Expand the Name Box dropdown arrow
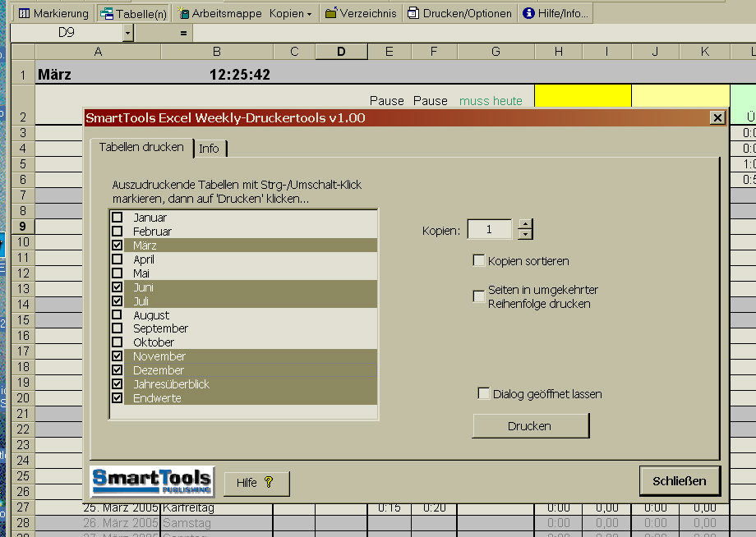756x537 pixels. 127,33
